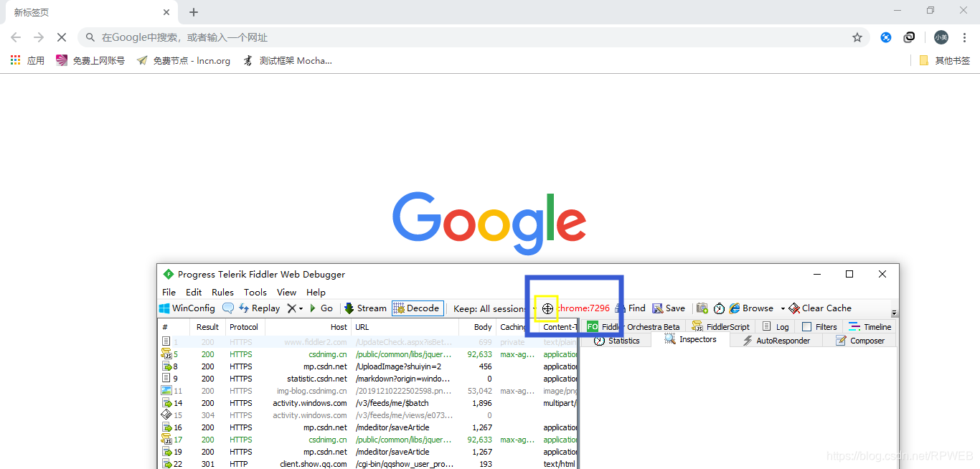Select session 22 client.show.qq.com row

tap(368, 464)
